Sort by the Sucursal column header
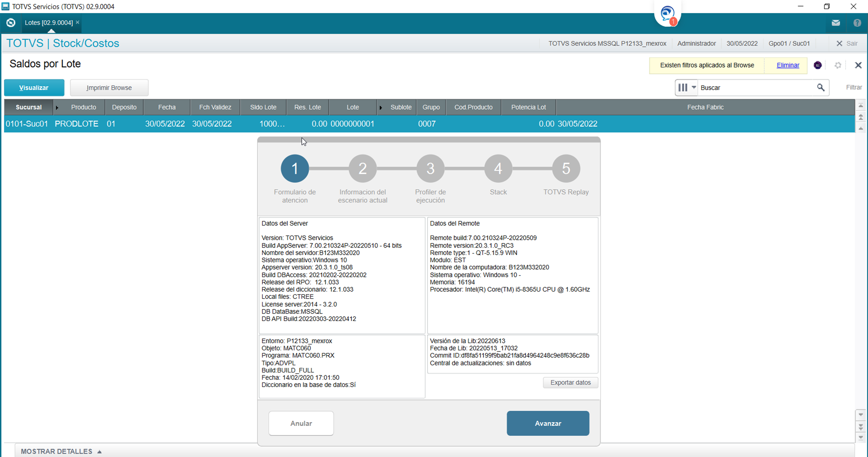Image resolution: width=868 pixels, height=457 pixels. click(29, 107)
